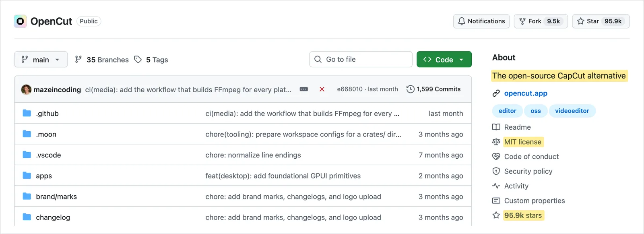644x234 pixels.
Task: Open the .github folder
Action: click(x=47, y=114)
